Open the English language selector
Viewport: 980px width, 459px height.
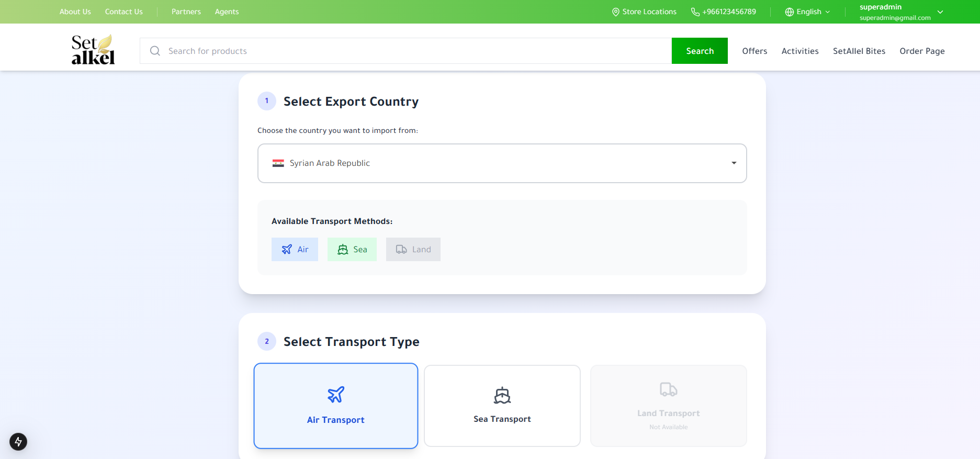808,12
